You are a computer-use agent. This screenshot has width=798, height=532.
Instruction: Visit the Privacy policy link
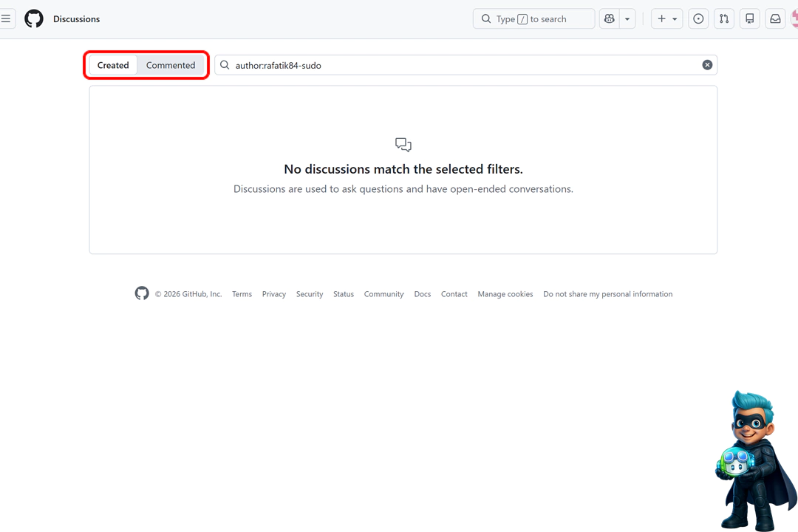click(x=273, y=294)
